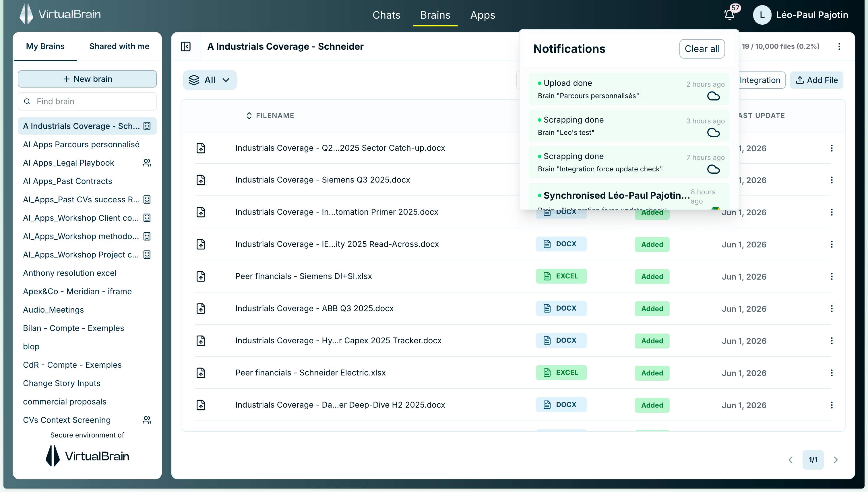The width and height of the screenshot is (868, 492).
Task: Open Audio_Meetings brain
Action: click(x=87, y=310)
